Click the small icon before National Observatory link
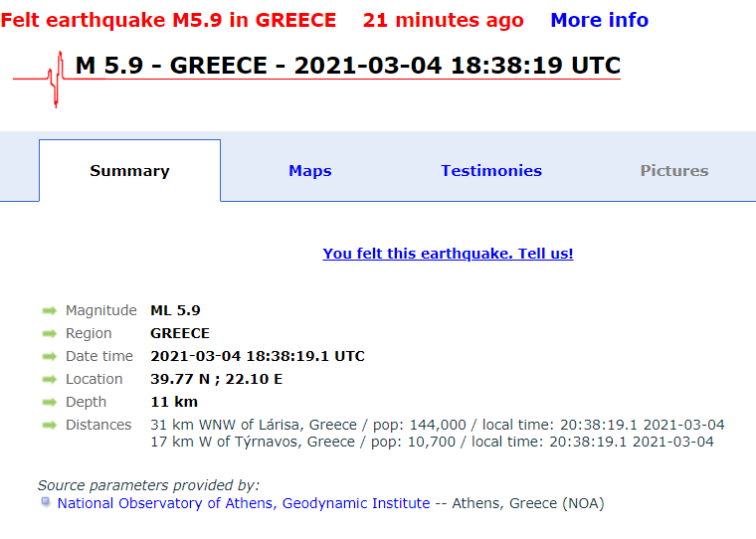Viewport: 756px width, 539px height. [x=46, y=502]
